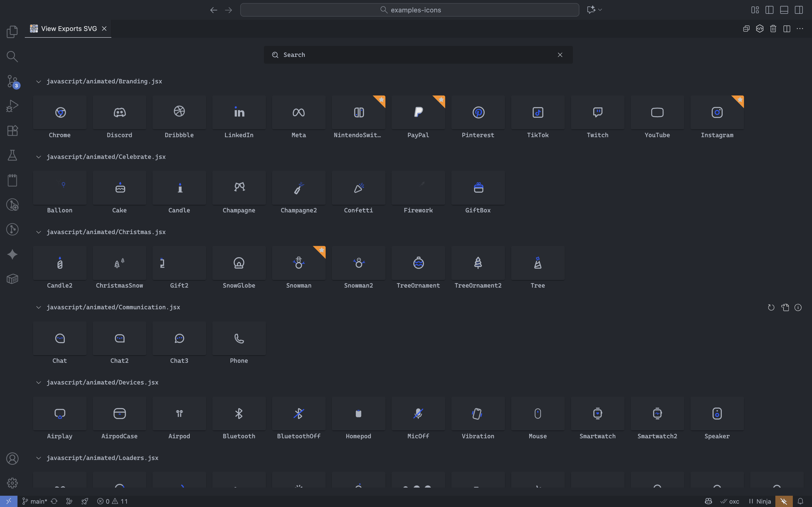Open the Source Control sidebar icon
Screen dimensions: 812x507
coord(12,81)
